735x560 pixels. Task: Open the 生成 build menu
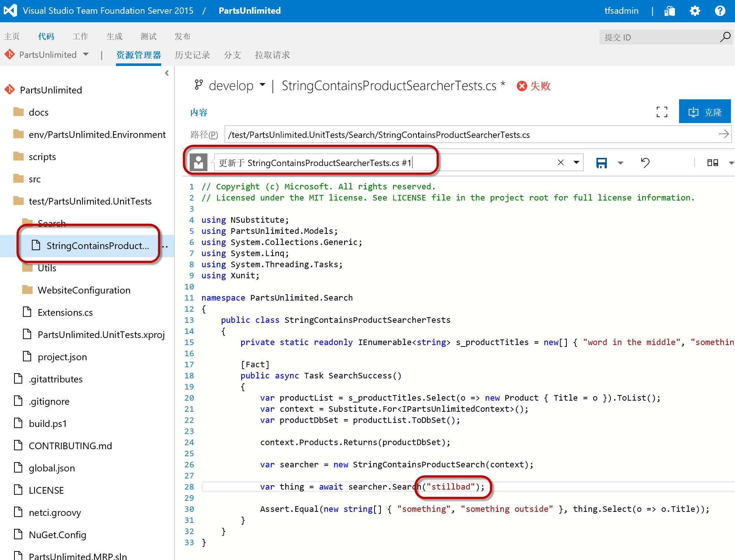(114, 36)
